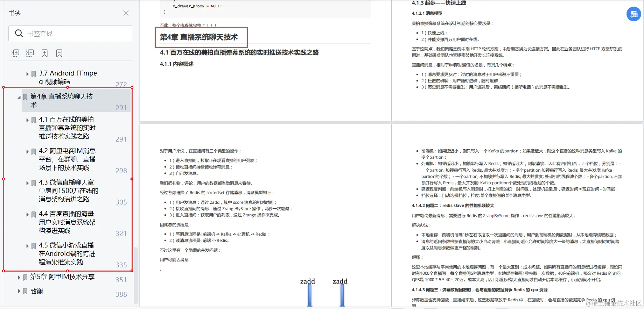Click the bookmark icon beside 3.7 Android

pos(34,74)
